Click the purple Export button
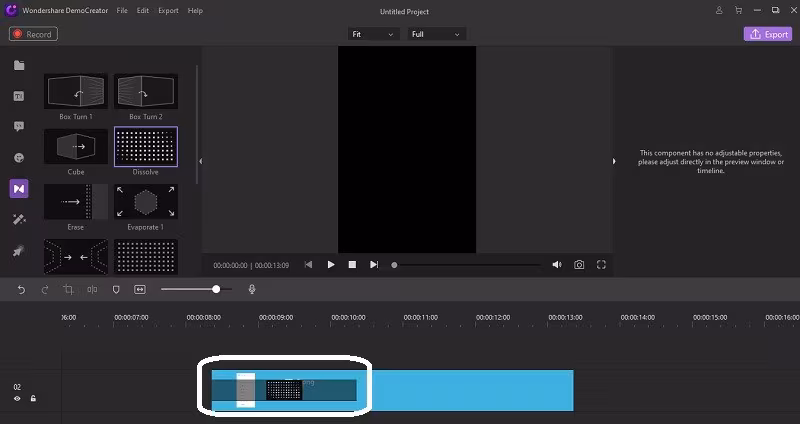Screen dimensions: 800x424 768,34
